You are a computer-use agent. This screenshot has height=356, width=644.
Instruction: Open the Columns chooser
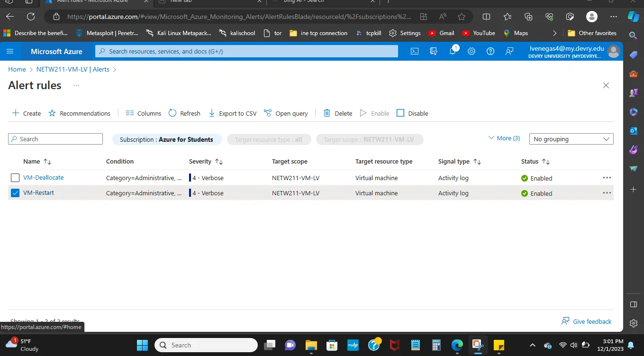144,113
